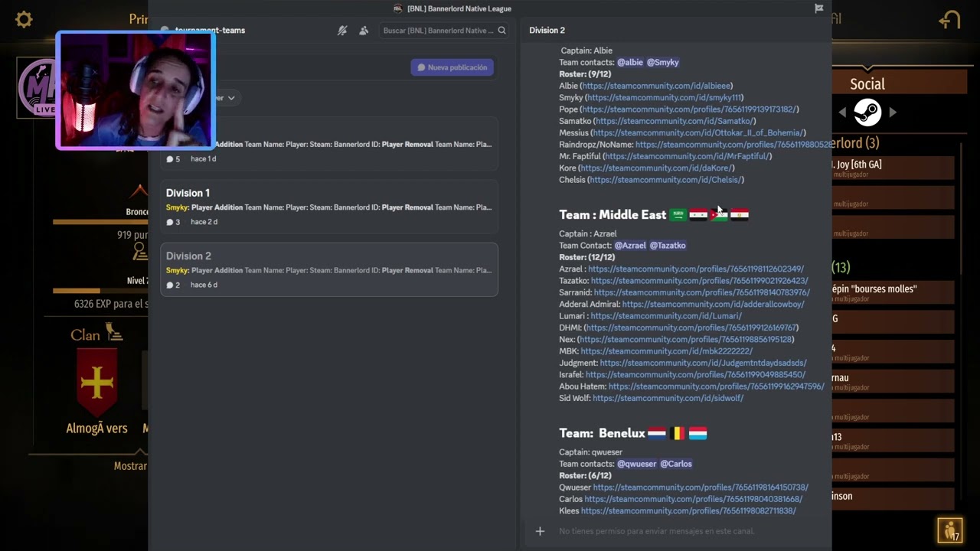Viewport: 980px width, 551px height.
Task: Select friend I. Joy [6th GA]
Action: [893, 168]
